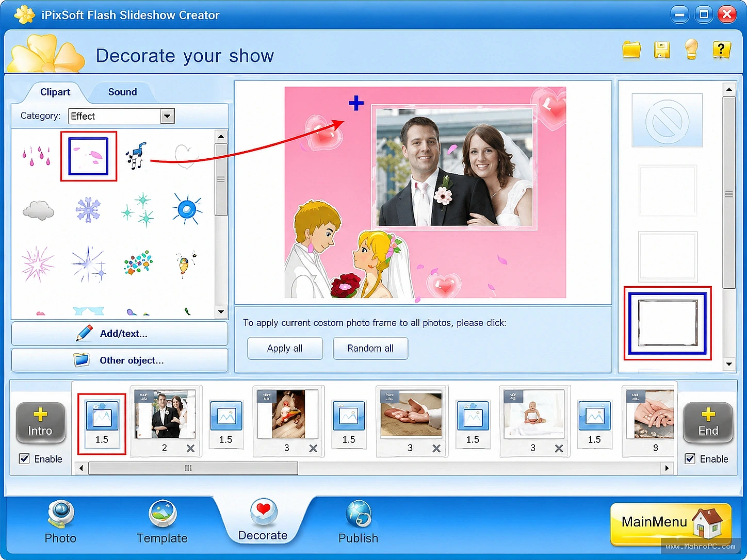Click the Apply all button
Screen dimensions: 747x560
click(285, 348)
